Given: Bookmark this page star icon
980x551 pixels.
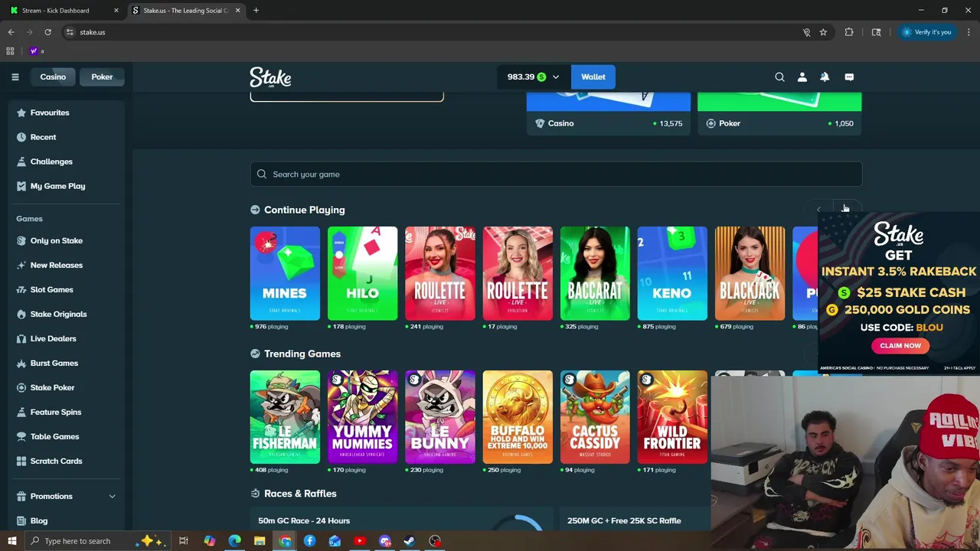Looking at the screenshot, I should click(823, 32).
